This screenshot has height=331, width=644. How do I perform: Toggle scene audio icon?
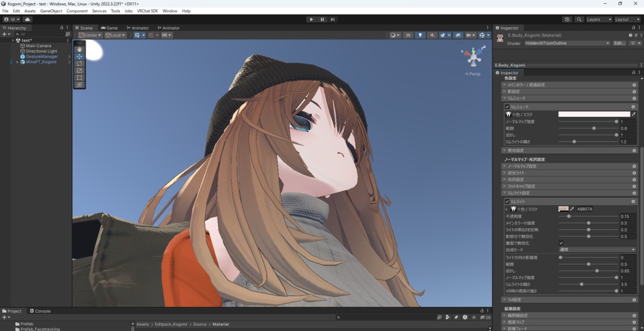431,35
